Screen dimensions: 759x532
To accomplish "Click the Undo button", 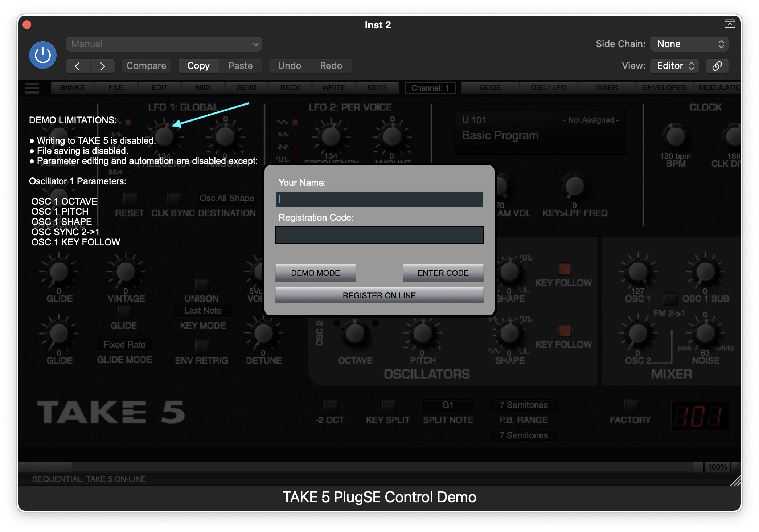I will tap(290, 66).
